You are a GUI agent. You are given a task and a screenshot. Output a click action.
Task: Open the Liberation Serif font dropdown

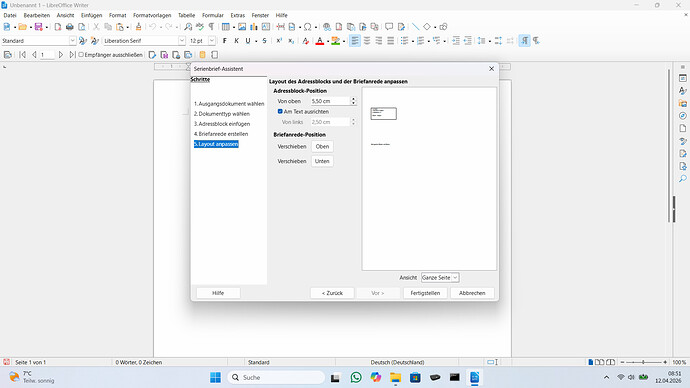pyautogui.click(x=182, y=41)
